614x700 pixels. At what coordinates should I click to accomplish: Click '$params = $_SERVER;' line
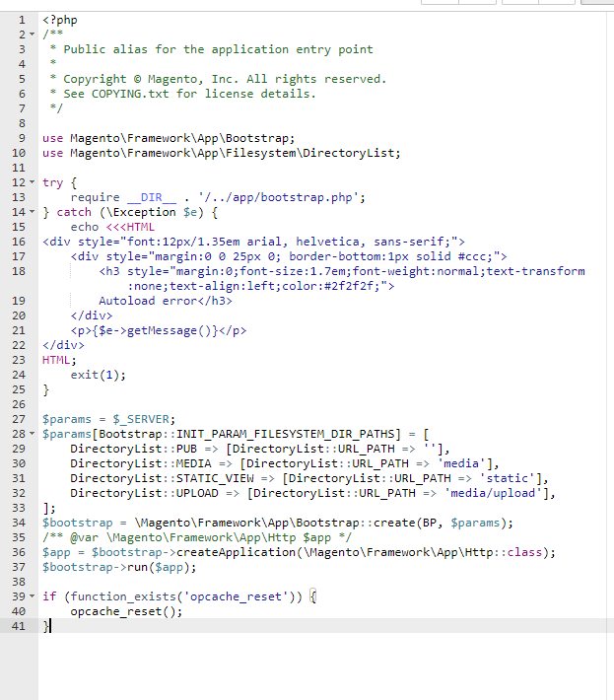tap(108, 419)
